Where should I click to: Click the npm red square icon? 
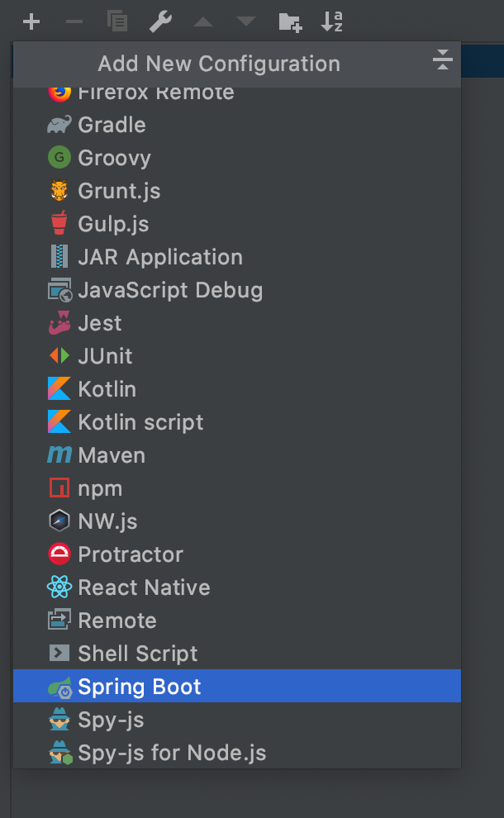59,487
